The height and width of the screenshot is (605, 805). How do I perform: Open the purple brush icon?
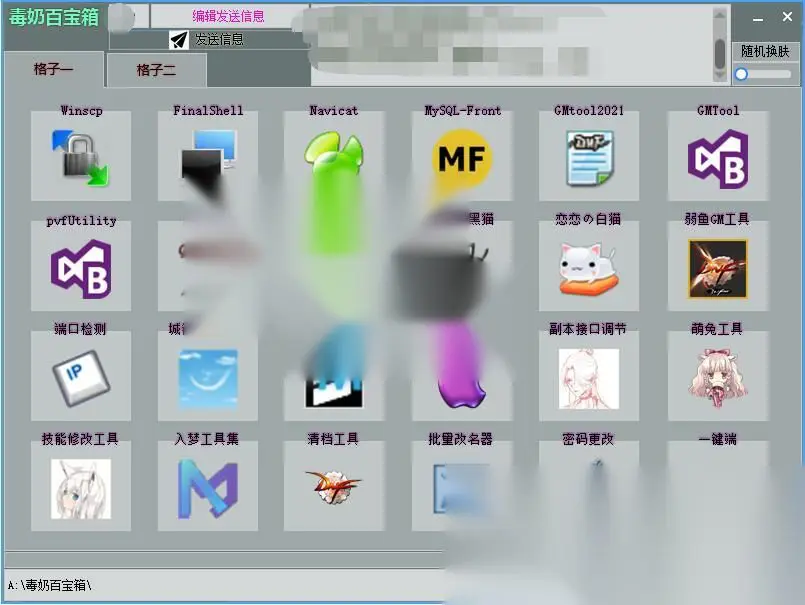(461, 367)
